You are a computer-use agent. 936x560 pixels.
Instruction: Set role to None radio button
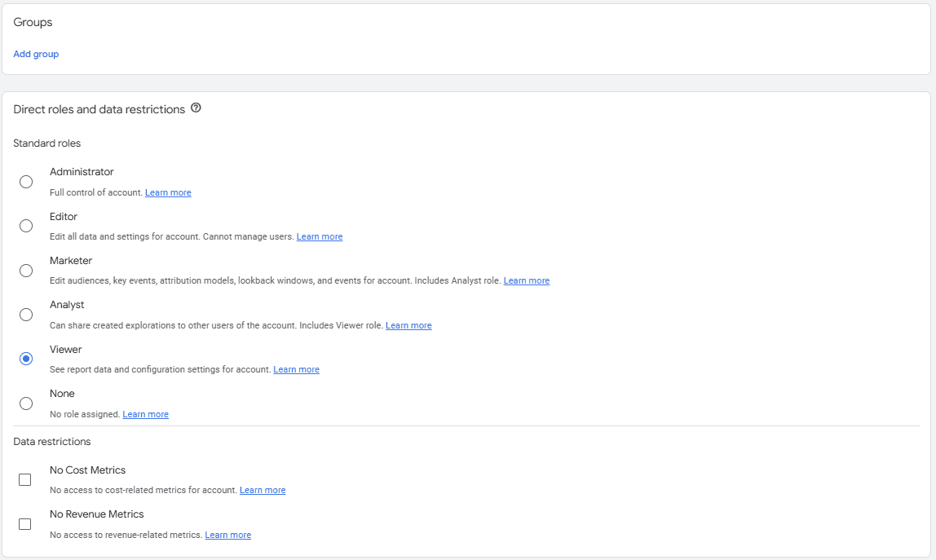pyautogui.click(x=26, y=403)
